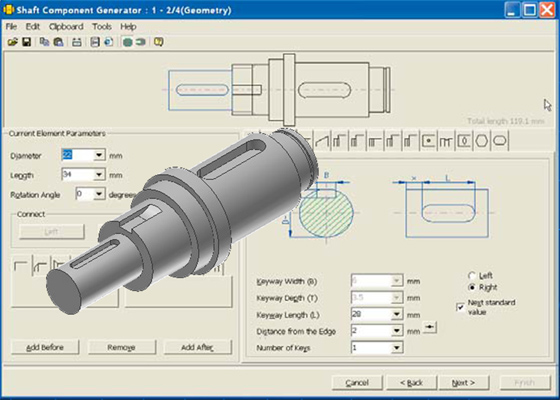
Task: Select the blue-highlighted left shaft segment in preview
Action: pyautogui.click(x=200, y=90)
